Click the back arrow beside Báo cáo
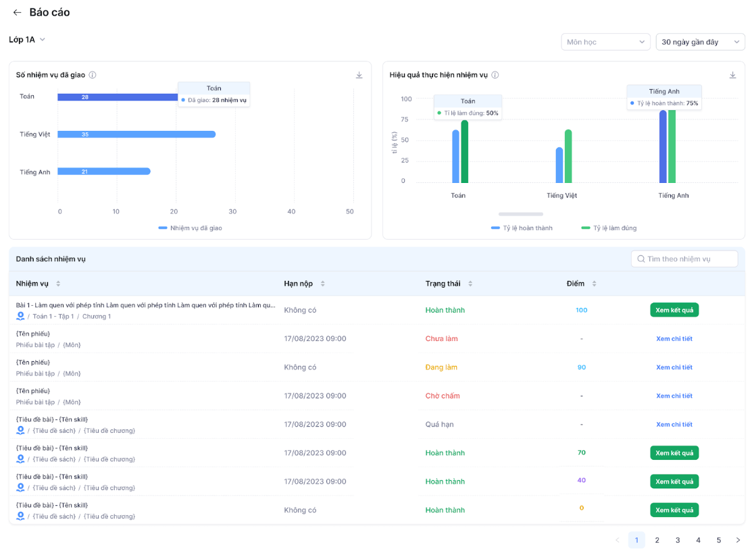 [x=17, y=13]
